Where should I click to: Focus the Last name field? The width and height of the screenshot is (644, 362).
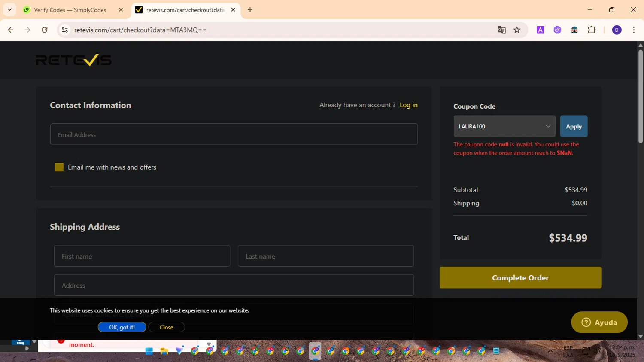point(326,256)
